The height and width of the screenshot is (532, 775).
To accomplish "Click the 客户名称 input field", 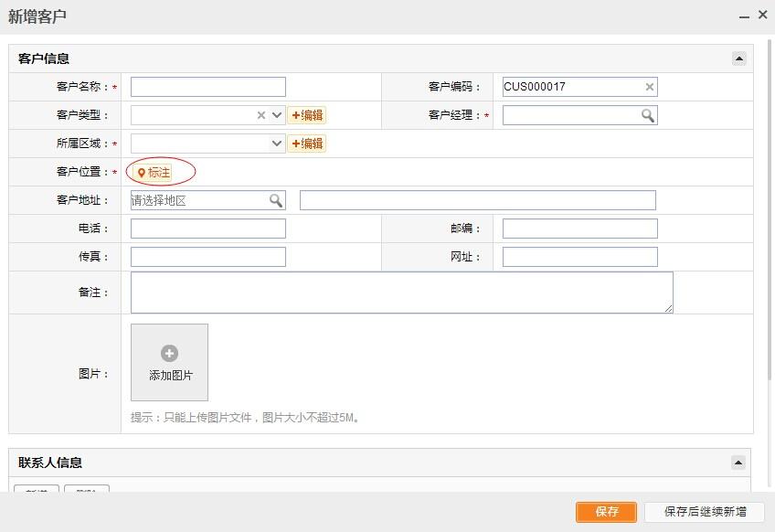I will (208, 87).
